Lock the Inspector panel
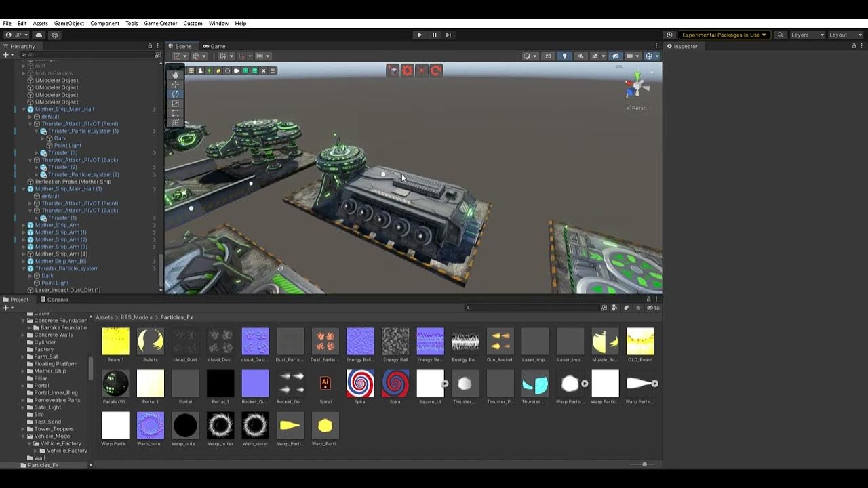The height and width of the screenshot is (488, 868). (853, 46)
